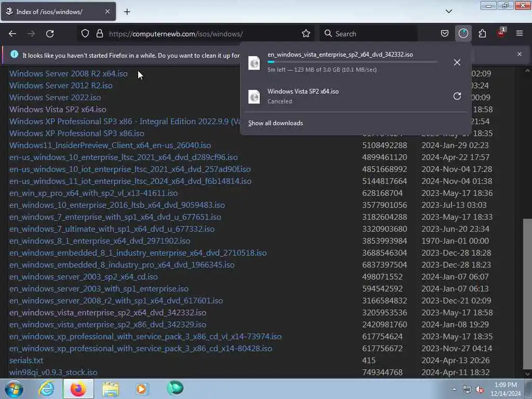Screen dimensions: 532x399
Task: Launch Windows Media Player from taskbar
Action: 142,389
